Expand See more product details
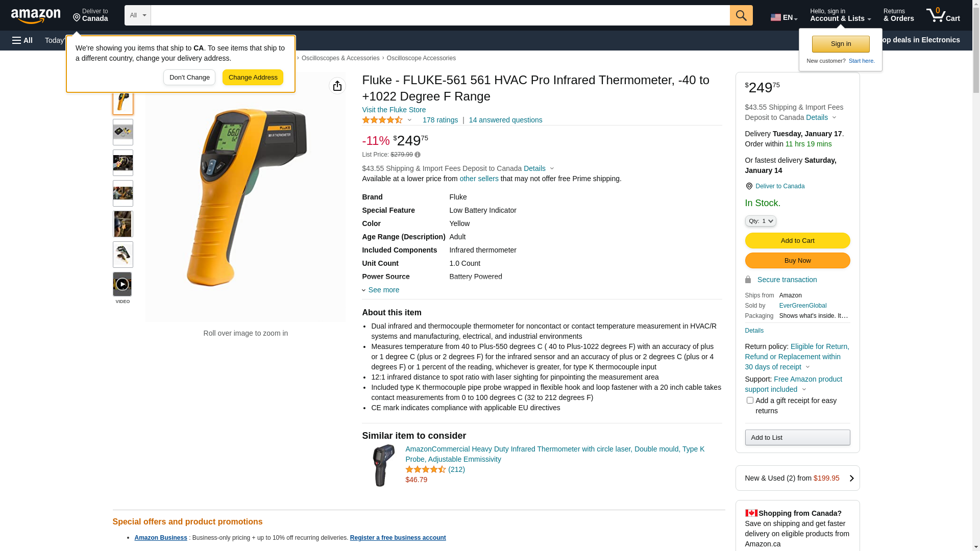 [381, 290]
